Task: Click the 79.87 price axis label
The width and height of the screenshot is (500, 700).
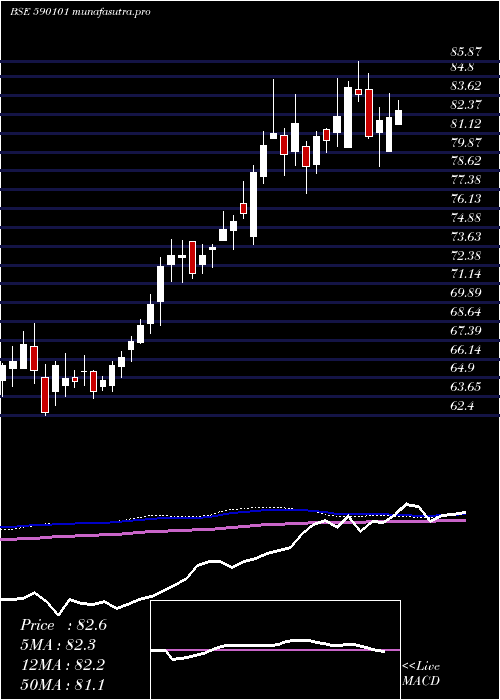Action: 466,142
